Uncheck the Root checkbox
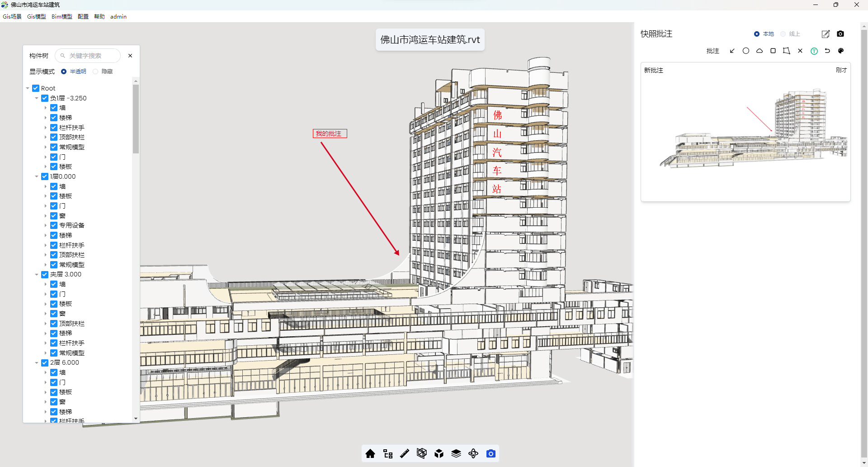The image size is (868, 467). pyautogui.click(x=36, y=88)
